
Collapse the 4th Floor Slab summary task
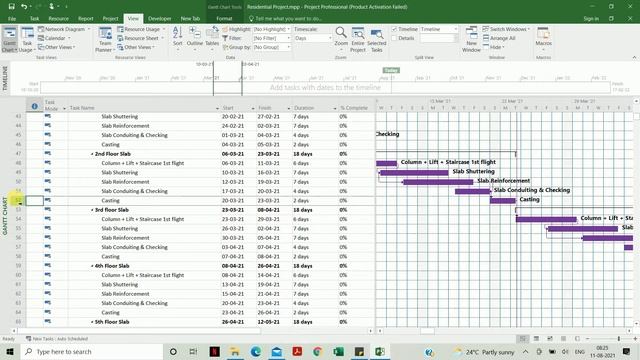92,266
